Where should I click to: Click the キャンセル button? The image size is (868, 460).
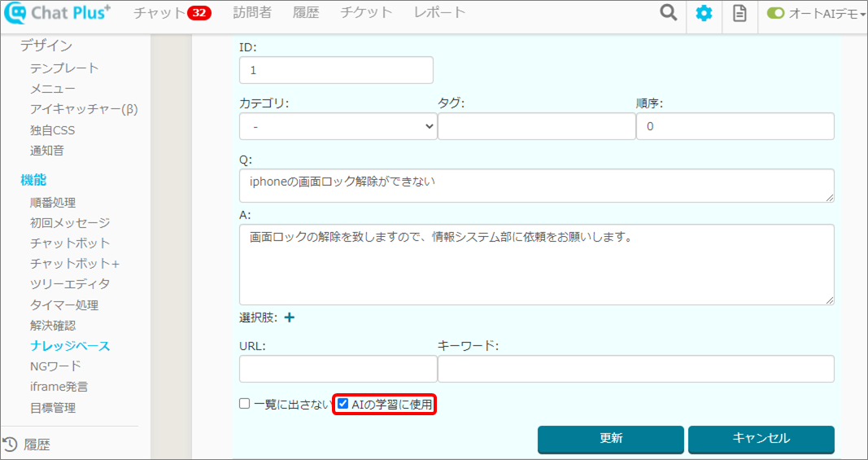pos(761,438)
